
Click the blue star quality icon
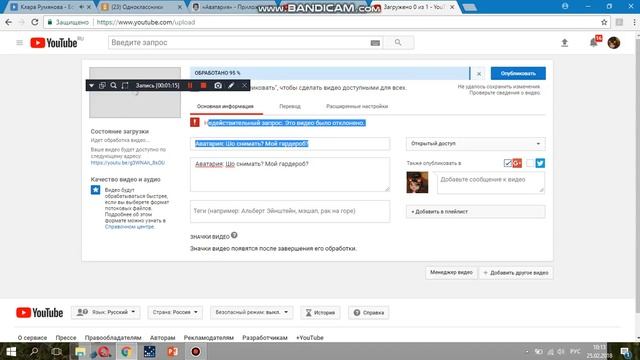click(x=96, y=190)
